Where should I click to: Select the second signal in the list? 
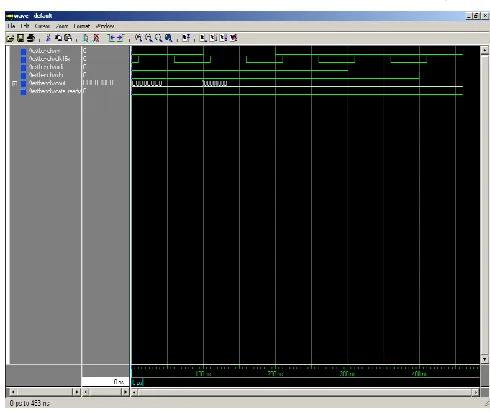coord(49,59)
